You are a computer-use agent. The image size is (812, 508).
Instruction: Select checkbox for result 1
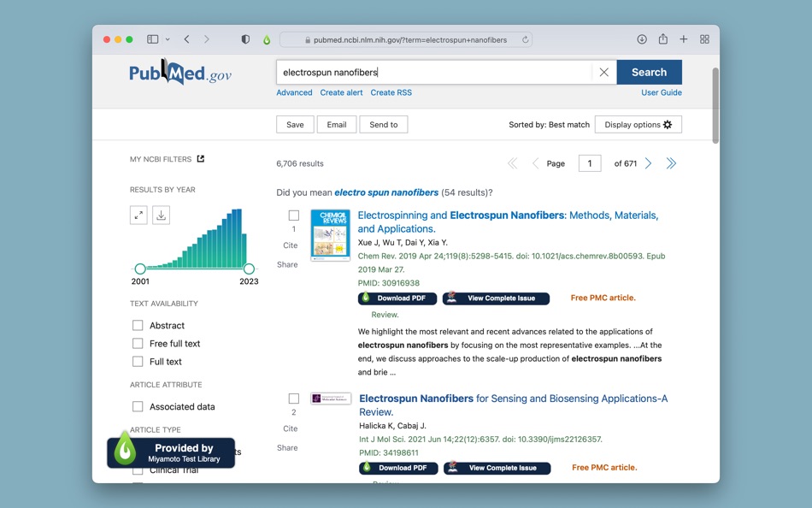294,216
